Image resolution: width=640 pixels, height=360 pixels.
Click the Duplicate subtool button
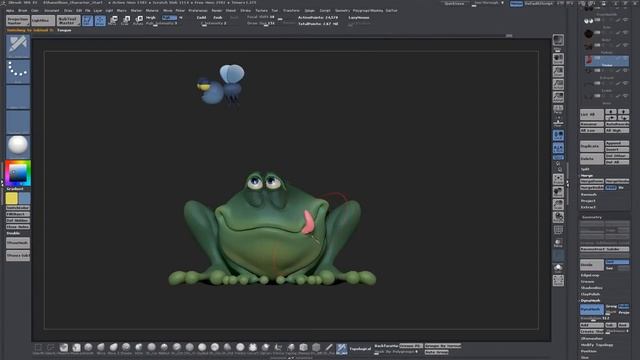click(591, 146)
